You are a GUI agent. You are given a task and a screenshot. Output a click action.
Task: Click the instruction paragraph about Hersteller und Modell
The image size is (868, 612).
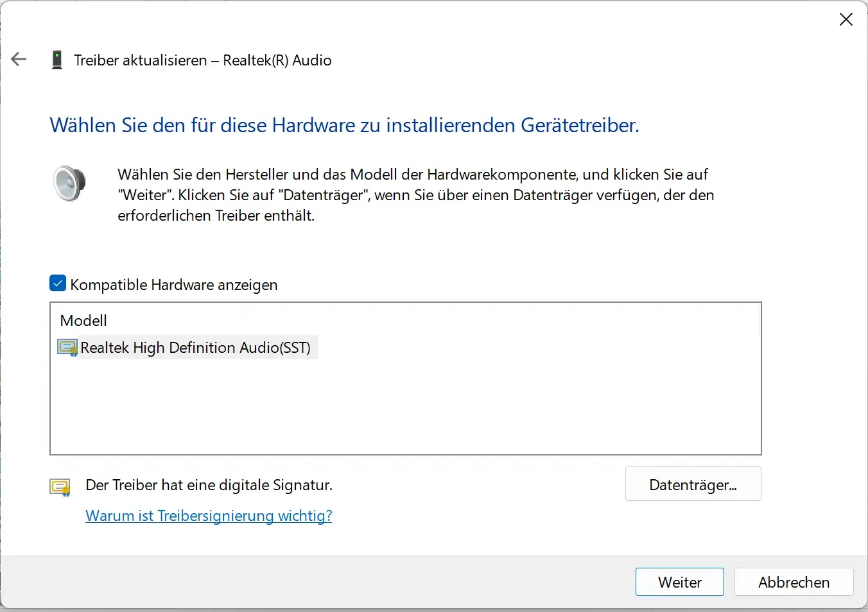pos(415,195)
